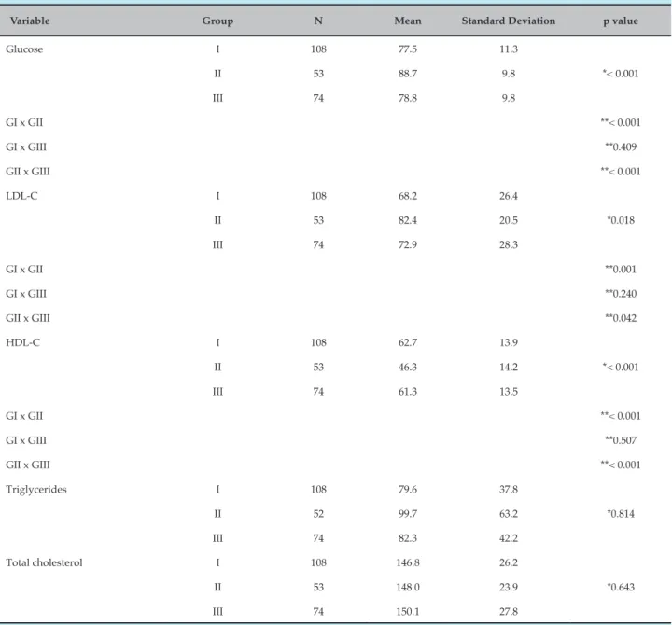Click the LDL-C p value *0.018
This screenshot has height=625, width=672.
coord(621,220)
